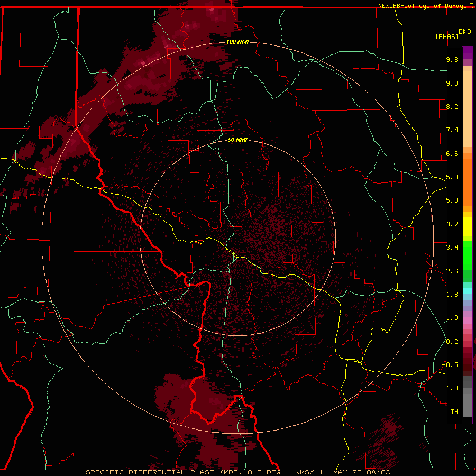Select the 1.0 scale label
Image resolution: width=476 pixels, height=476 pixels.
(452, 318)
